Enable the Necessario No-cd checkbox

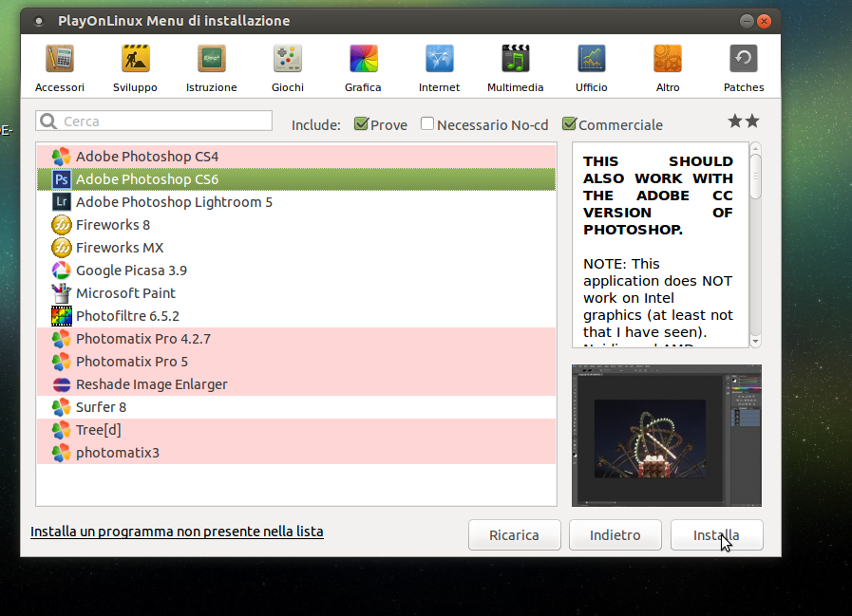coord(427,123)
